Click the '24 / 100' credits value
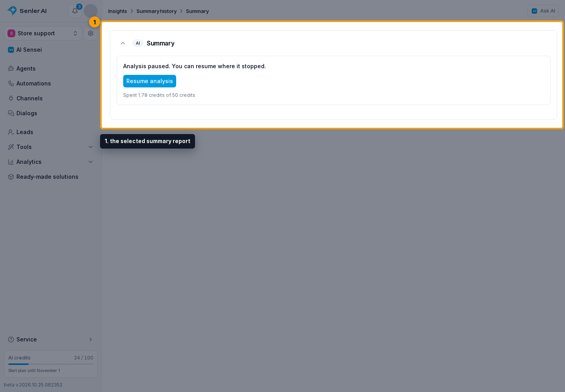 click(x=84, y=358)
